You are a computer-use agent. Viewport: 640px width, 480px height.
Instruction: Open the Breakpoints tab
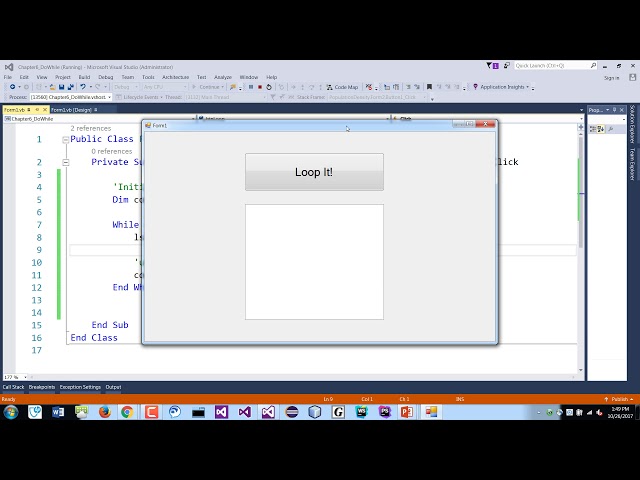pyautogui.click(x=42, y=387)
